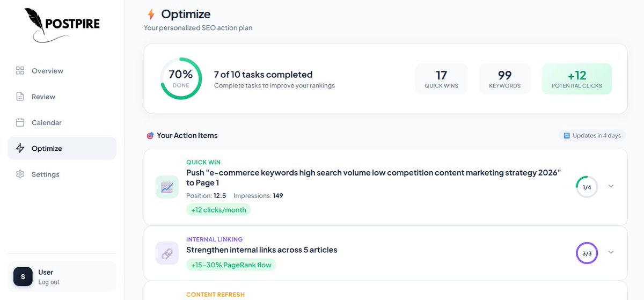Open the Review section
Image resolution: width=644 pixels, height=300 pixels.
tap(43, 97)
